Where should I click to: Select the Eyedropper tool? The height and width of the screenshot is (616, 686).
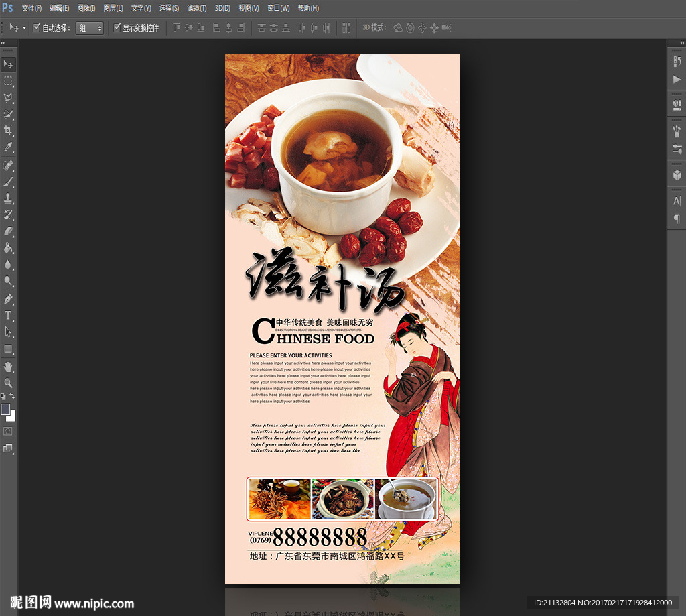pyautogui.click(x=8, y=147)
